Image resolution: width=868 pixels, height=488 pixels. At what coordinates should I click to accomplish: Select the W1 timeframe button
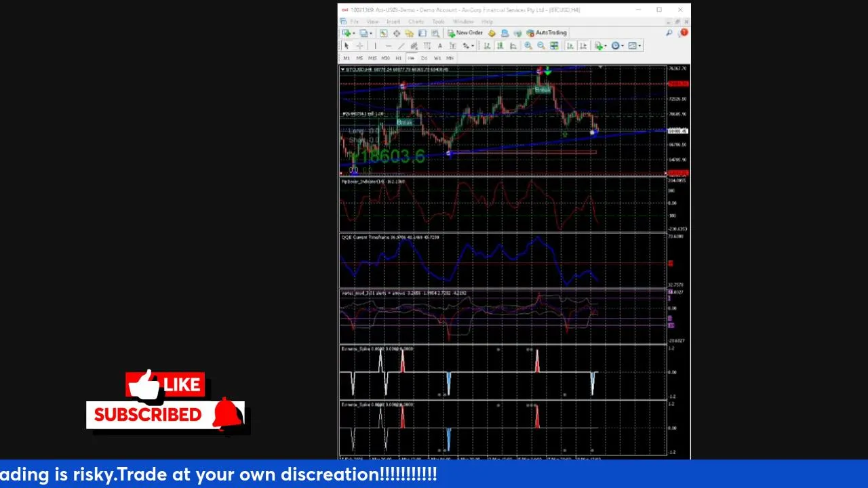(437, 58)
